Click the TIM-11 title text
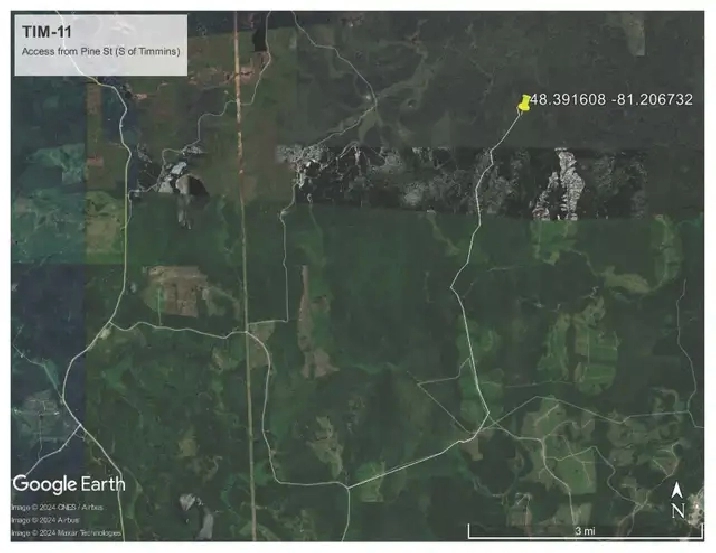 point(42,33)
